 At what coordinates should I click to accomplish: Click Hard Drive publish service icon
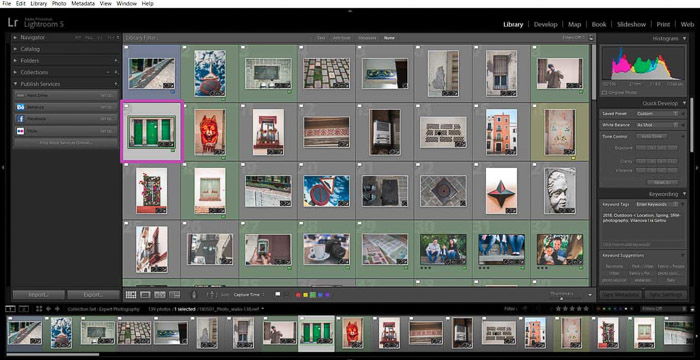[x=20, y=95]
